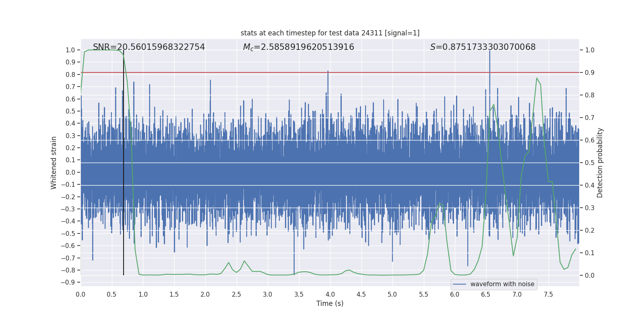Click the right axis tick label 0.5
644x322 pixels.
click(x=590, y=163)
